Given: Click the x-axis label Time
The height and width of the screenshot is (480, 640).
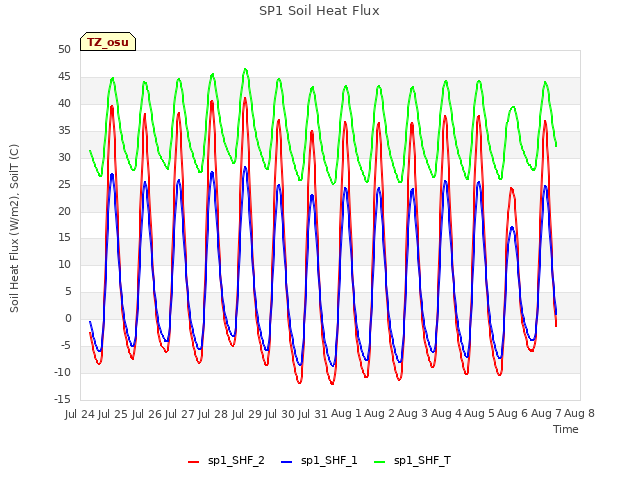Looking at the screenshot, I should 566,429.
